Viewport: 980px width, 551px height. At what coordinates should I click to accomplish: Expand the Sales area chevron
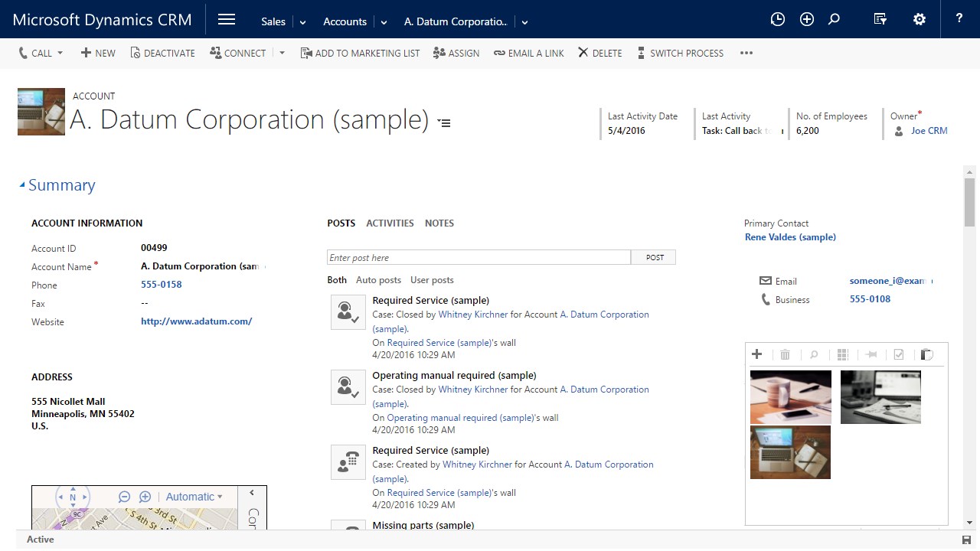(x=302, y=22)
